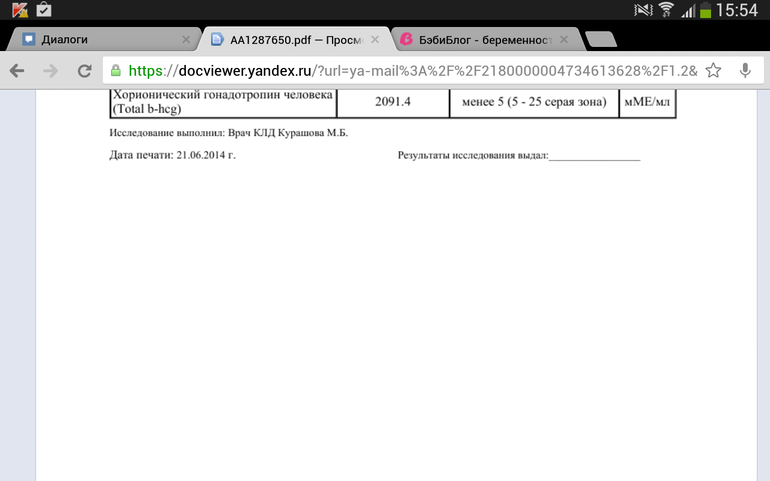Viewport: 770px width, 481px height.
Task: Click the shopping bag notification icon
Action: click(43, 10)
